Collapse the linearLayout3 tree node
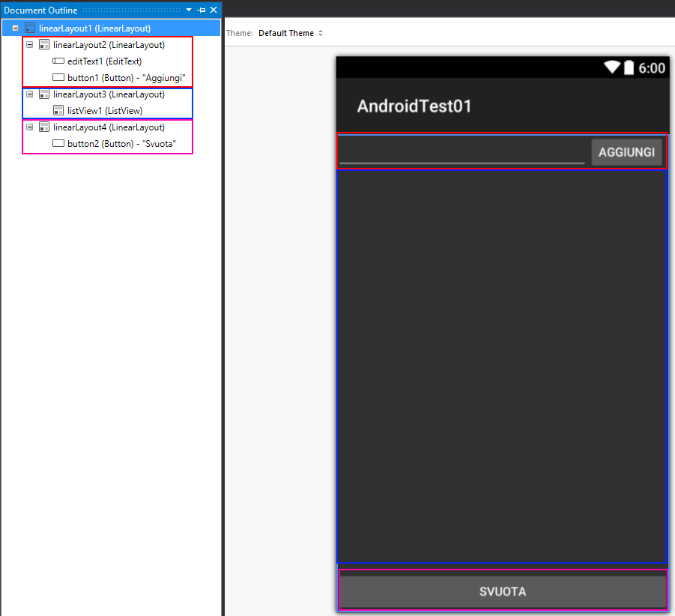The width and height of the screenshot is (675, 616). (30, 94)
